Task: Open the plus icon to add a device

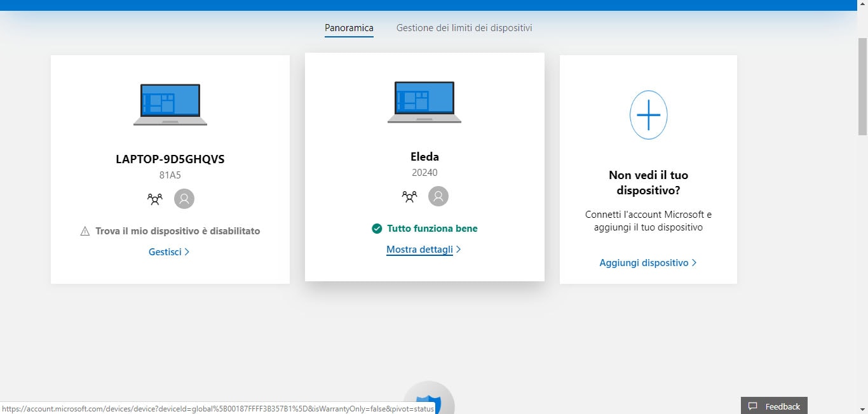Action: (648, 115)
